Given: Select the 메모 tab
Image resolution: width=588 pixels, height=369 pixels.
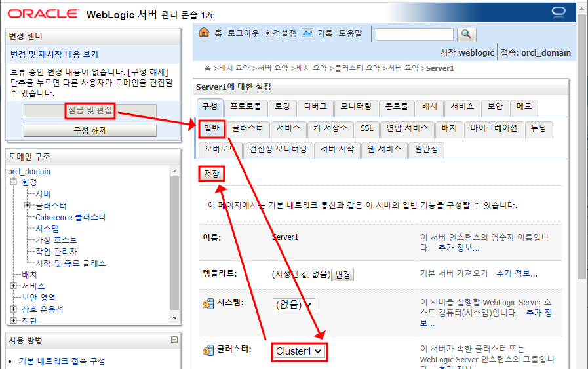Looking at the screenshot, I should [x=524, y=107].
